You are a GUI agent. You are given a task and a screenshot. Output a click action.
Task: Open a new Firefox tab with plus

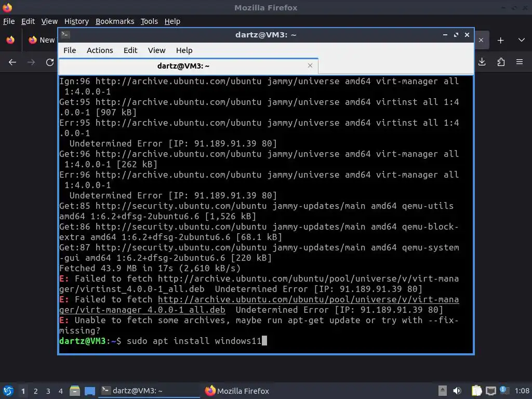[x=500, y=41]
